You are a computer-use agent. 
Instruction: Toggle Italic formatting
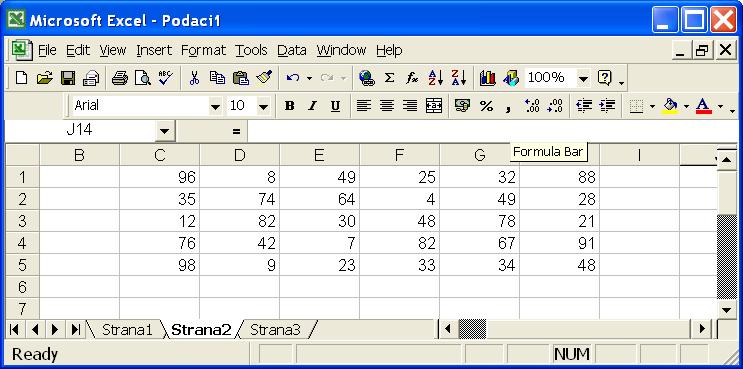[312, 106]
